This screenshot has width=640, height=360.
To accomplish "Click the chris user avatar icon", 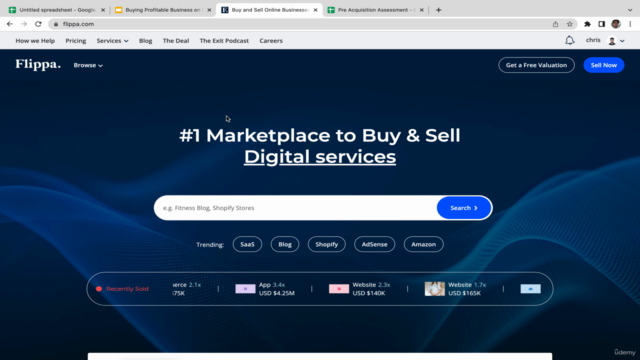I will point(612,41).
